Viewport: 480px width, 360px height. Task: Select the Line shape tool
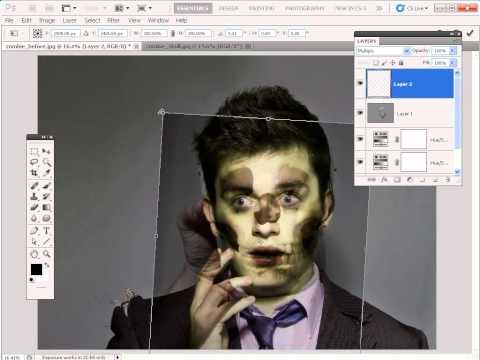46,241
